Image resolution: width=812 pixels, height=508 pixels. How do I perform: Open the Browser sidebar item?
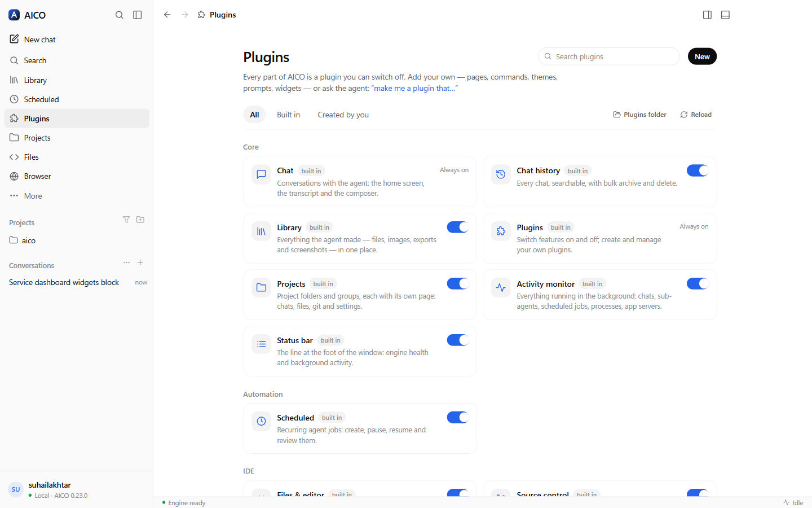pos(77,176)
